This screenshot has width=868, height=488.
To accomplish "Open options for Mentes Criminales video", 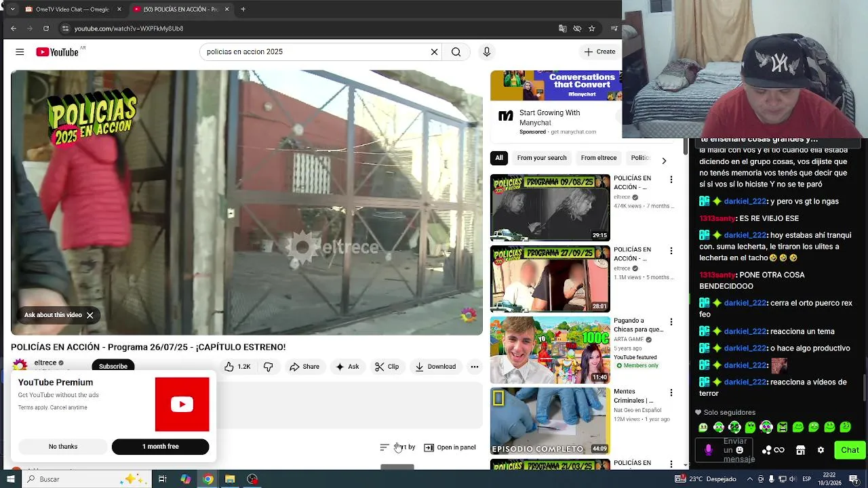I will point(671,392).
